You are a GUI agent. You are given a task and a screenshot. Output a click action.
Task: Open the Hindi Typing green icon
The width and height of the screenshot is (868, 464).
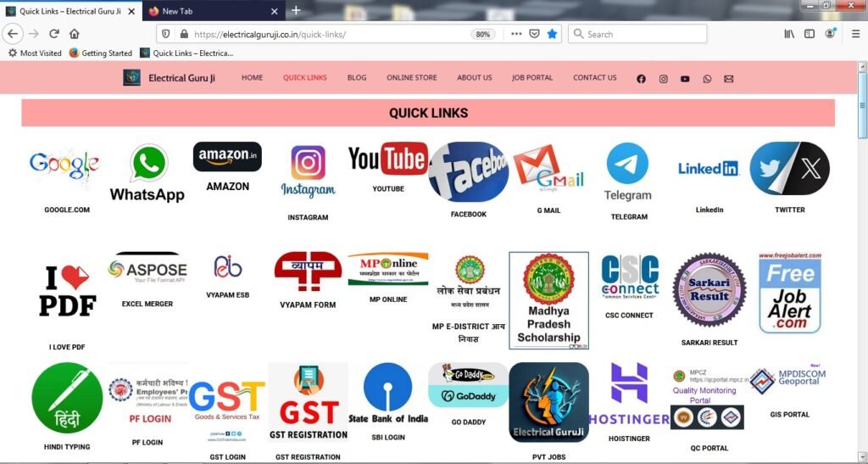point(67,398)
